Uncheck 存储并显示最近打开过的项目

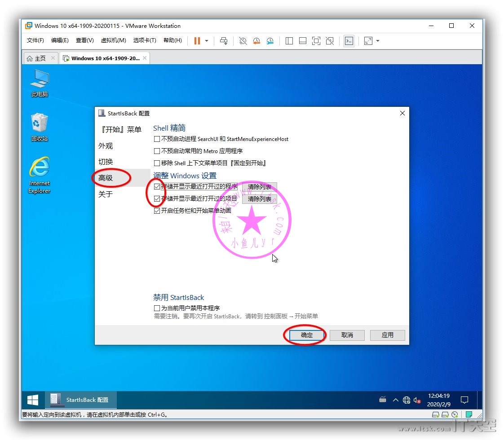point(157,199)
